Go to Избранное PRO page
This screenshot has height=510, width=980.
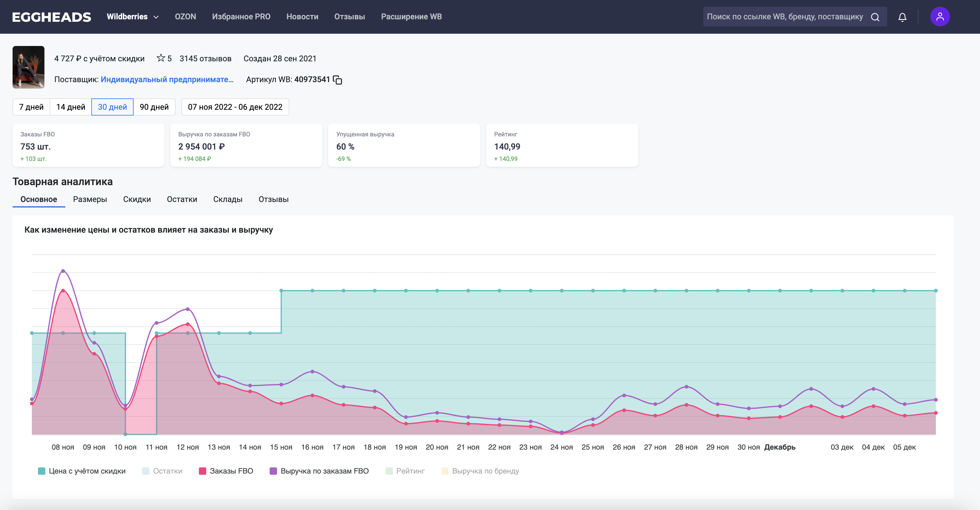241,17
